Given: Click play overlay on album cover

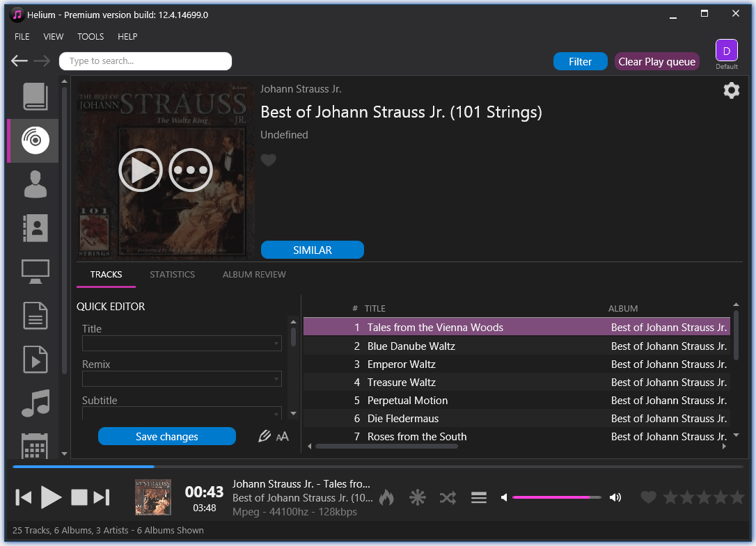Looking at the screenshot, I should coord(141,170).
